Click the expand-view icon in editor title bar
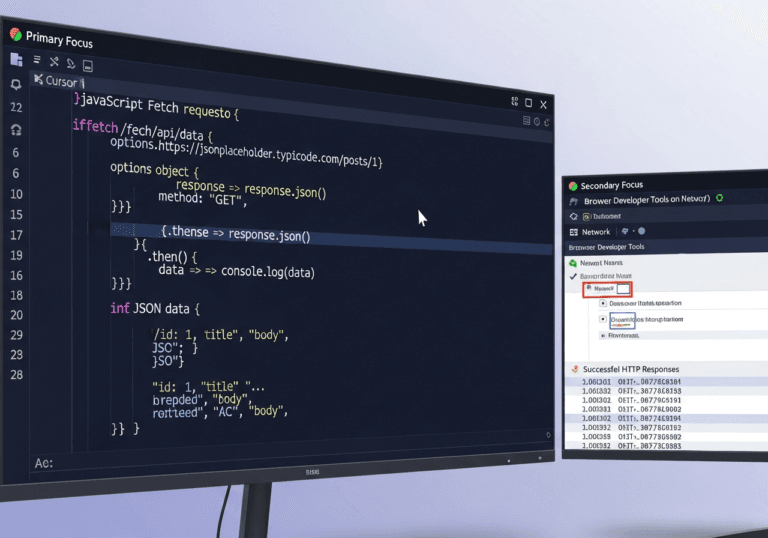 [x=514, y=101]
